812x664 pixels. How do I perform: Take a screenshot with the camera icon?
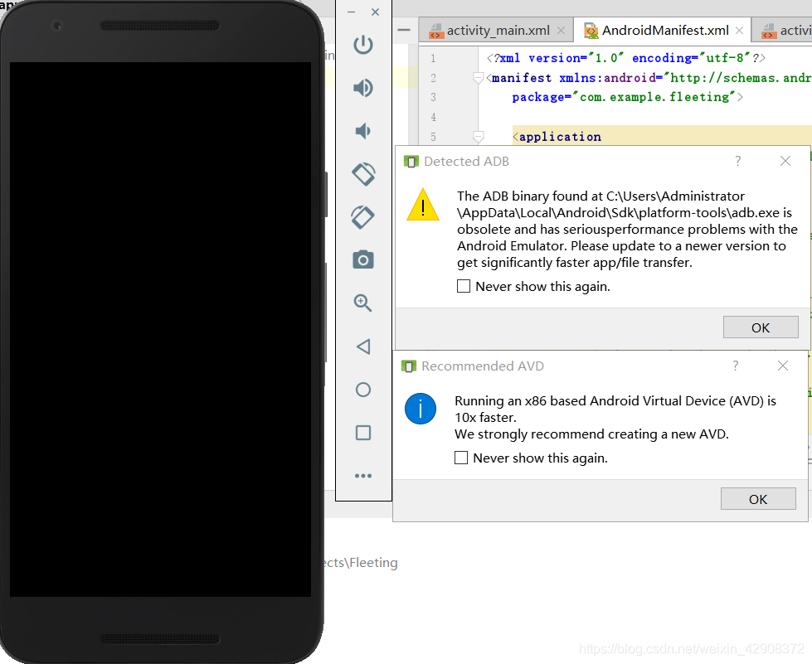point(362,259)
